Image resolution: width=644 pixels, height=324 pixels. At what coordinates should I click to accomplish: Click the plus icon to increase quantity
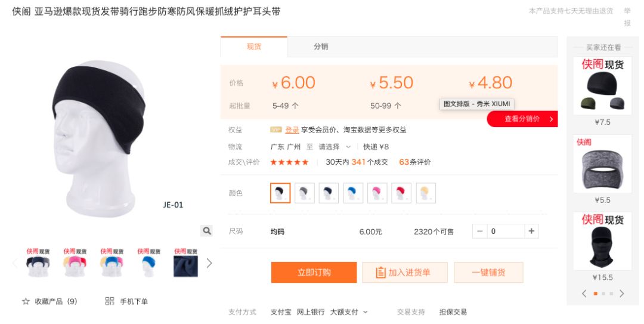[531, 232]
